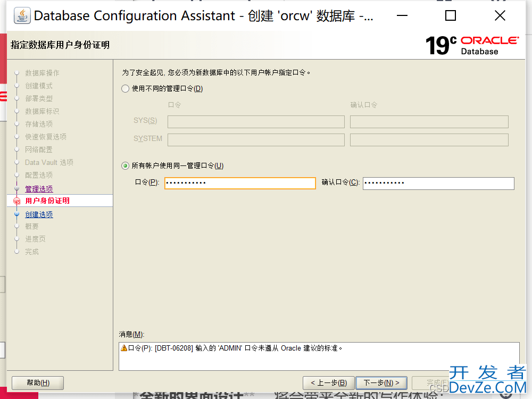Go back with the 上一步(B) button
Image resolution: width=532 pixels, height=399 pixels.
[x=328, y=383]
